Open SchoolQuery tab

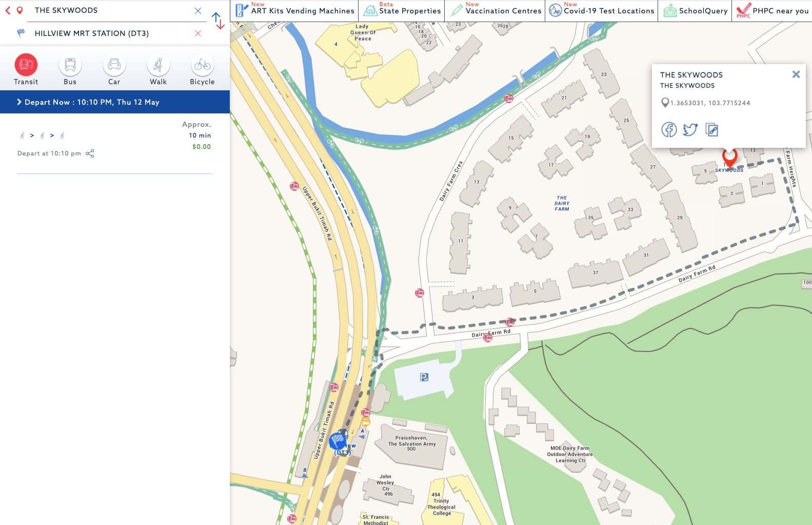click(695, 10)
